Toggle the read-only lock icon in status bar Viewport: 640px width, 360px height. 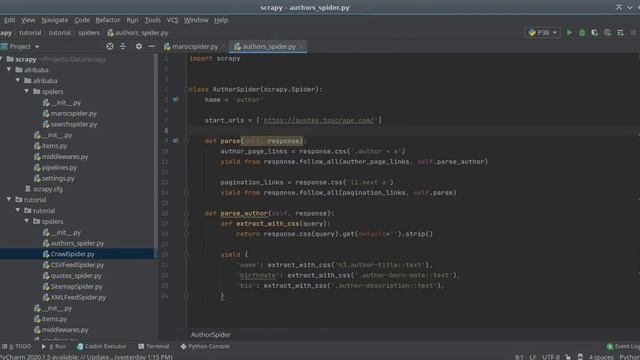pos(568,357)
